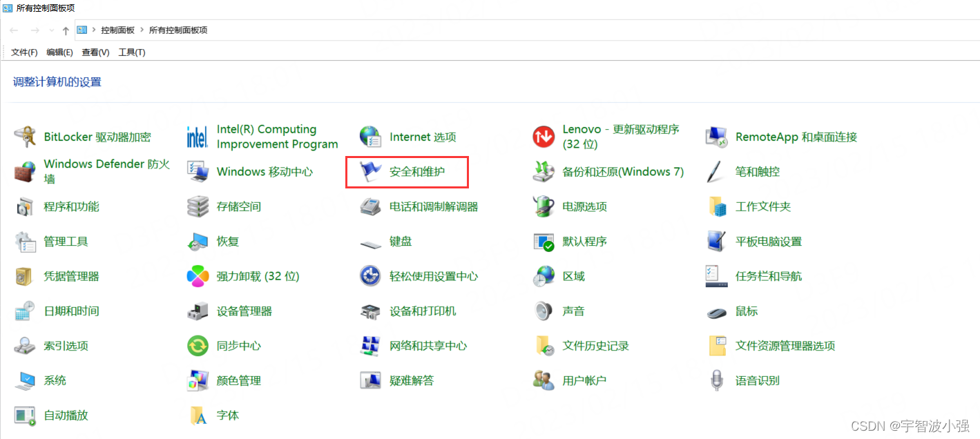
Task: Open the 工具(T) menu
Action: pos(132,52)
